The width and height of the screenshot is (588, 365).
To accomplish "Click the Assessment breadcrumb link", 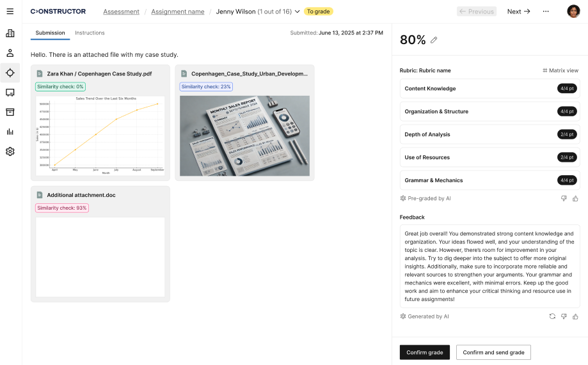I will click(x=121, y=12).
